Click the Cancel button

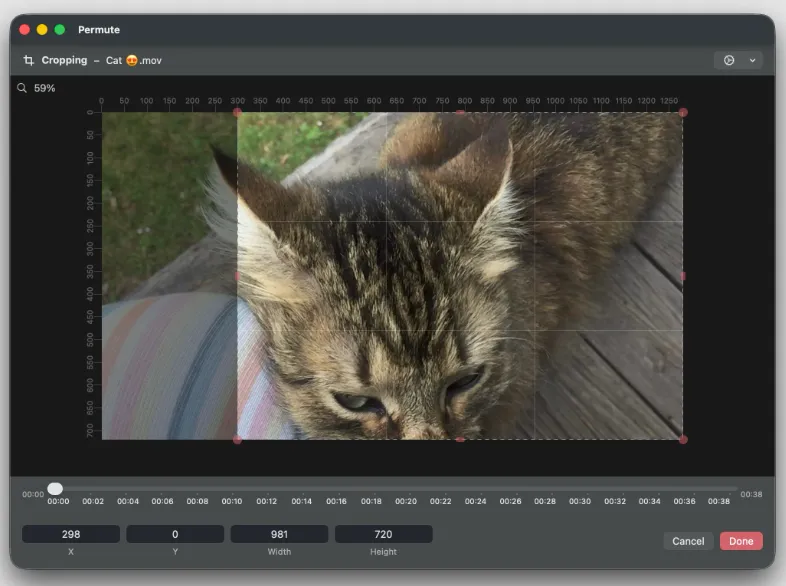[688, 541]
